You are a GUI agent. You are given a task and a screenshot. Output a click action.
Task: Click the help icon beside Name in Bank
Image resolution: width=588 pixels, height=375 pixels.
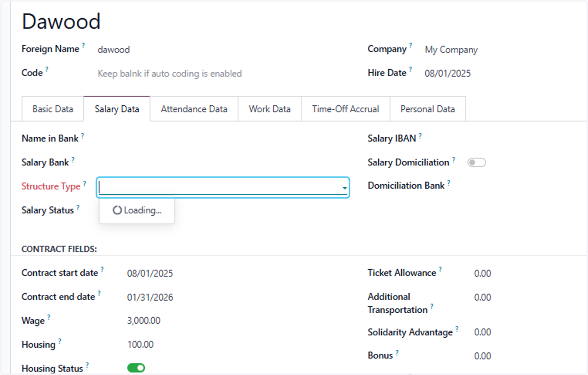[x=82, y=135]
